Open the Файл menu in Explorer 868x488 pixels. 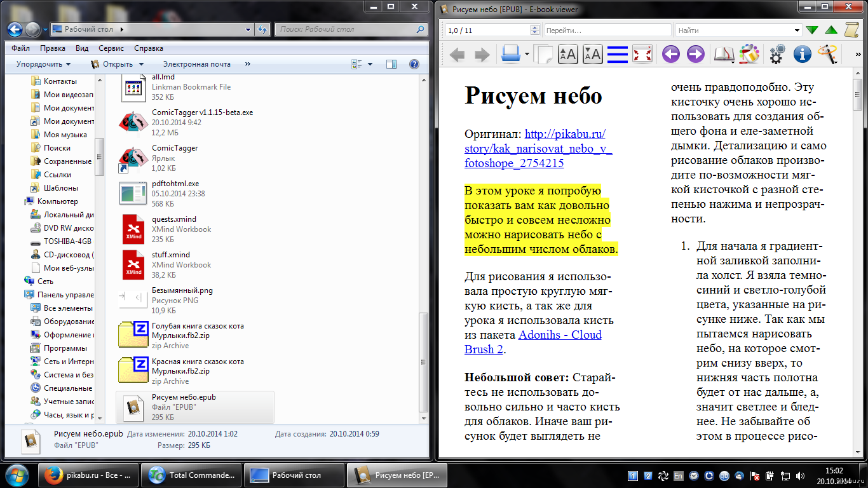pos(20,48)
